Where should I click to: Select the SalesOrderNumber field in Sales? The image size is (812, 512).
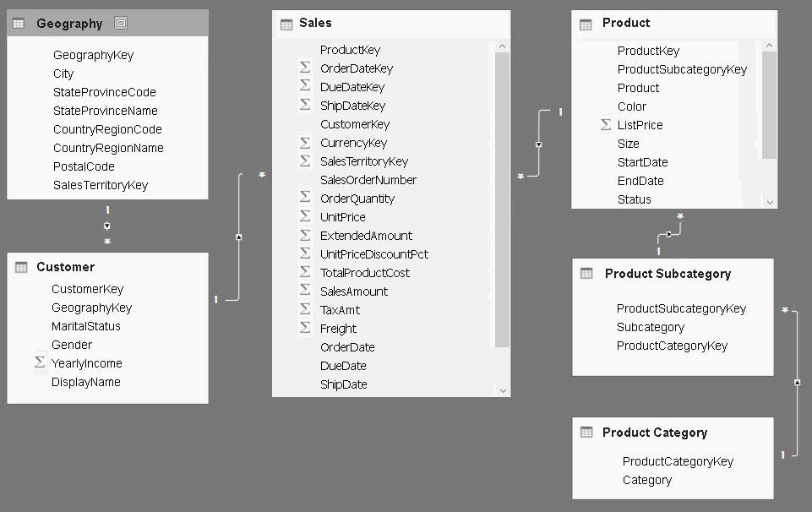click(x=368, y=180)
